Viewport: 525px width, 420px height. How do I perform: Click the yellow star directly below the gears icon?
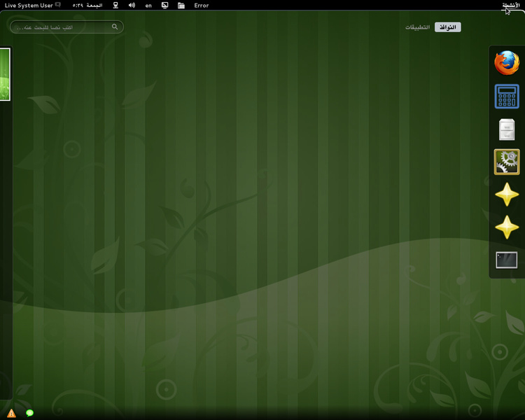[507, 195]
